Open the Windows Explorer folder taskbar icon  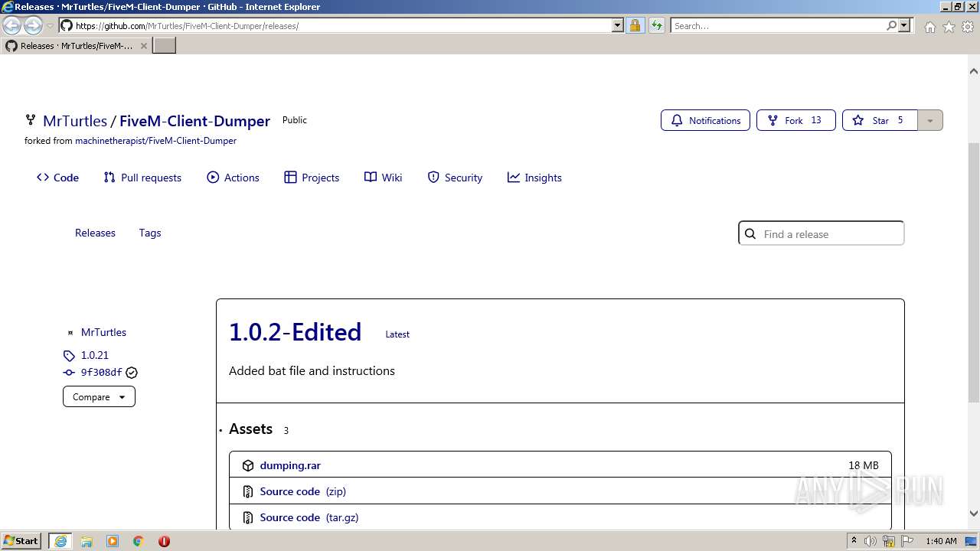pos(87,541)
